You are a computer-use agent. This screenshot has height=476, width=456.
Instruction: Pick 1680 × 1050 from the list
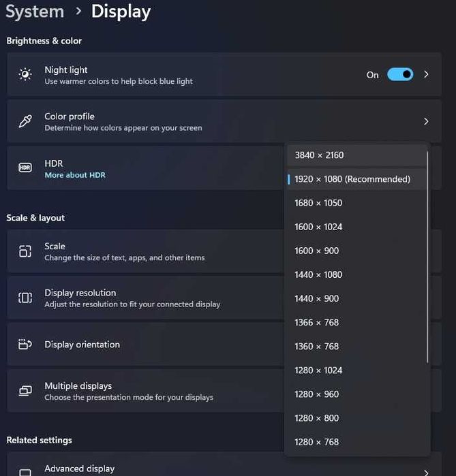tap(356, 203)
